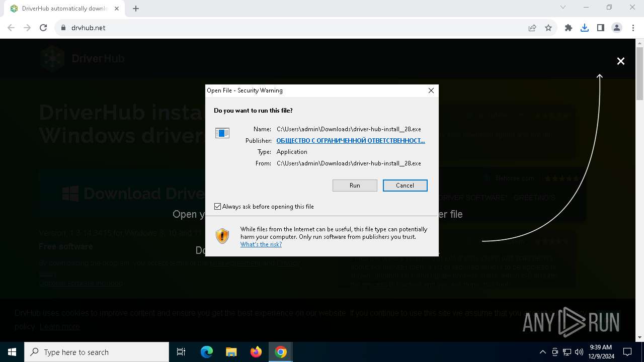Viewport: 644px width, 362px height.
Task: Open the network status tray icon
Action: click(567, 352)
